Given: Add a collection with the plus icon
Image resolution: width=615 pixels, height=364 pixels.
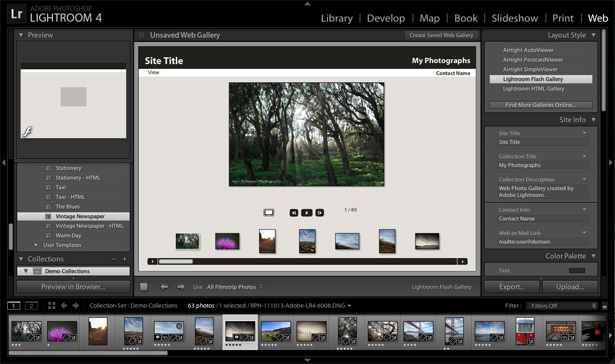Looking at the screenshot, I should pyautogui.click(x=125, y=259).
